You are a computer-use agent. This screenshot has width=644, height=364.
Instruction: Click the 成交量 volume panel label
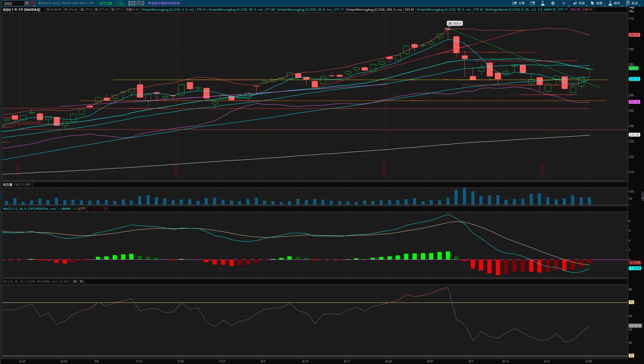8,185
